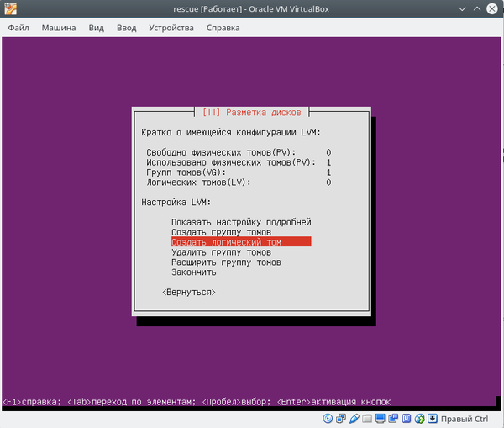Open the Файл menu
This screenshot has width=504, height=428.
point(18,28)
